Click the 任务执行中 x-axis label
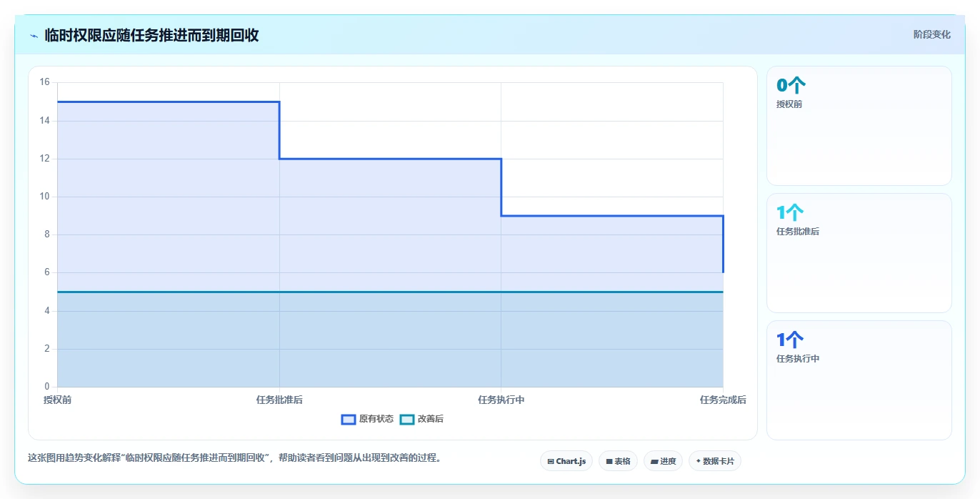 pos(501,400)
